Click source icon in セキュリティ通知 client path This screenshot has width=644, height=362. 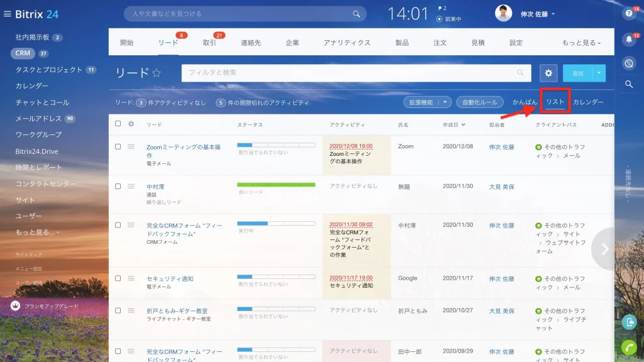[538, 278]
